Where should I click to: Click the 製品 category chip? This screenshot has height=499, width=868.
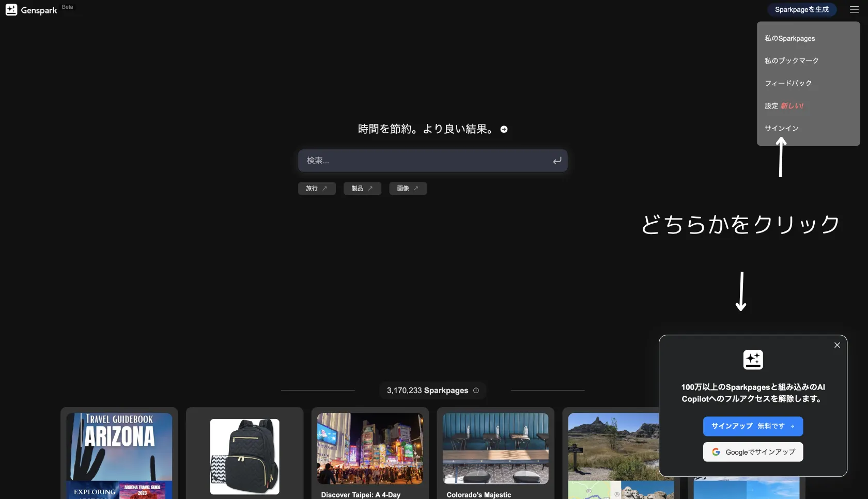coord(362,189)
